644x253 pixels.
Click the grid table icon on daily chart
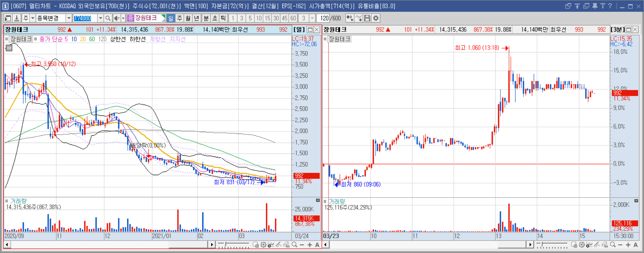pyautogui.click(x=9, y=48)
